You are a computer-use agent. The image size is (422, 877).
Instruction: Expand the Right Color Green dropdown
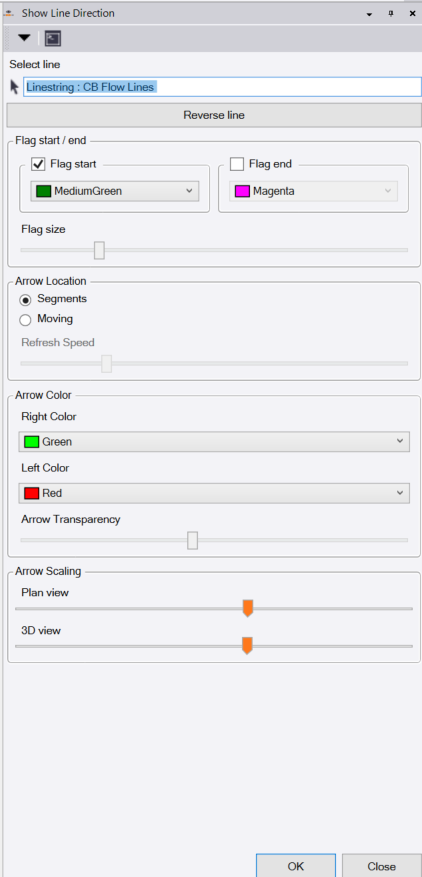(214, 441)
